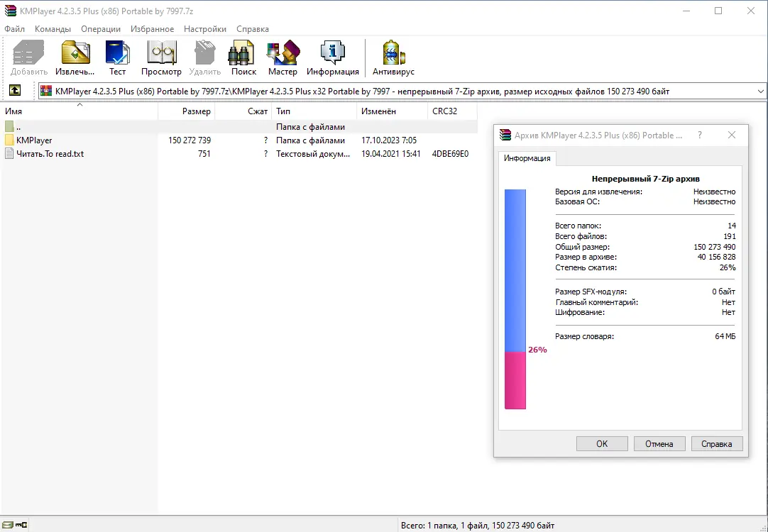
Task: Click the 26% label beside the bar
Action: [537, 350]
